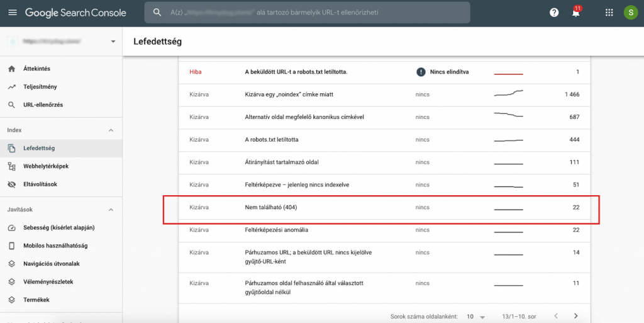
Task: Open notifications bell with 11 badge
Action: coord(576,12)
